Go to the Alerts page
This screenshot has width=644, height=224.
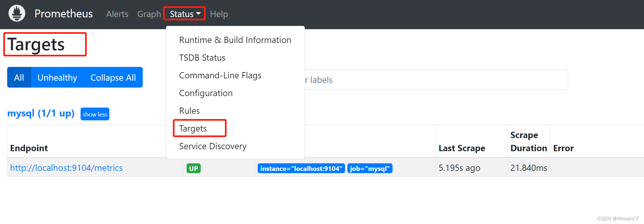pos(117,14)
